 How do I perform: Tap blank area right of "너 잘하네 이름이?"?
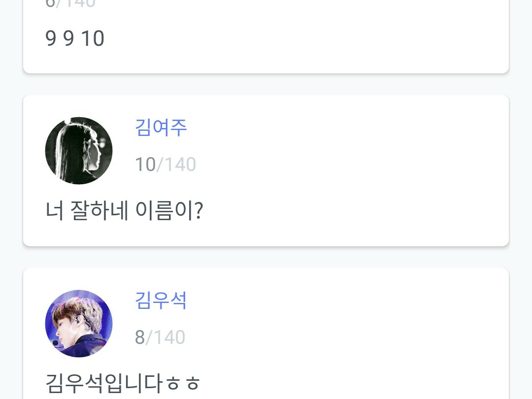point(355,211)
